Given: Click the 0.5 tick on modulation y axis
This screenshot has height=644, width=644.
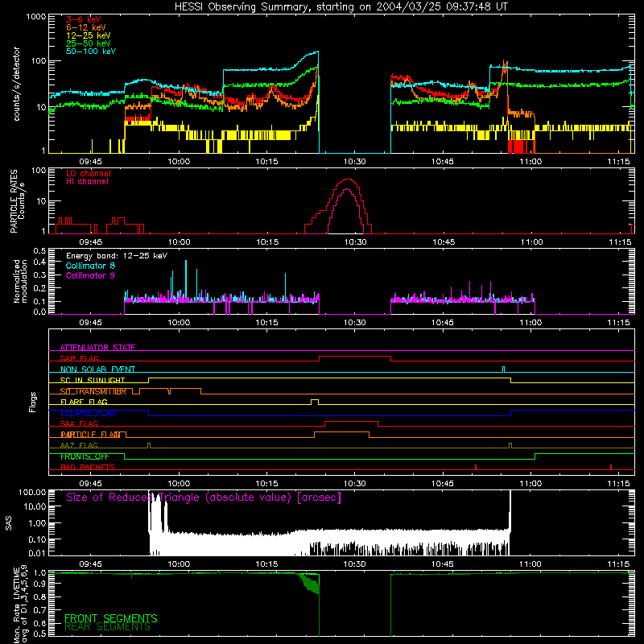Looking at the screenshot, I should [x=39, y=250].
